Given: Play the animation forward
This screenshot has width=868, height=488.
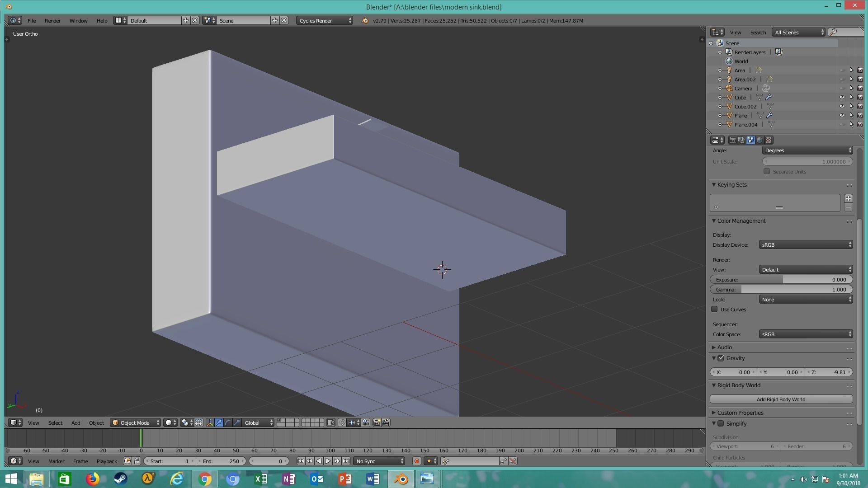Looking at the screenshot, I should tap(328, 461).
